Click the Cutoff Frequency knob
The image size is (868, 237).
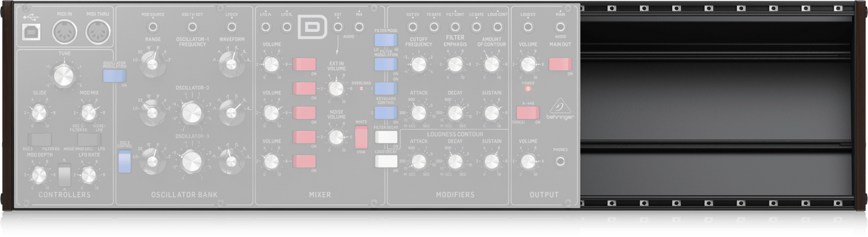pos(419,64)
